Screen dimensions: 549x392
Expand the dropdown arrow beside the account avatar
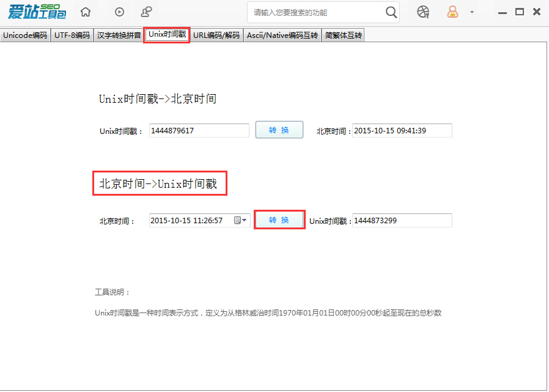point(471,12)
